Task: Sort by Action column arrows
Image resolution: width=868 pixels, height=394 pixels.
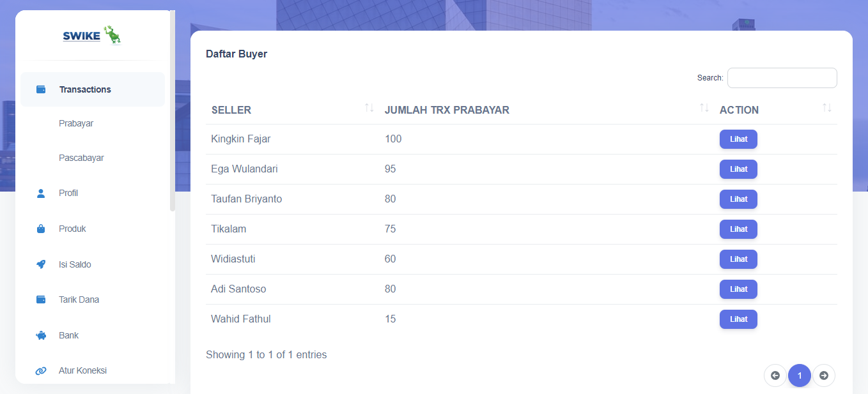Action: (826, 108)
